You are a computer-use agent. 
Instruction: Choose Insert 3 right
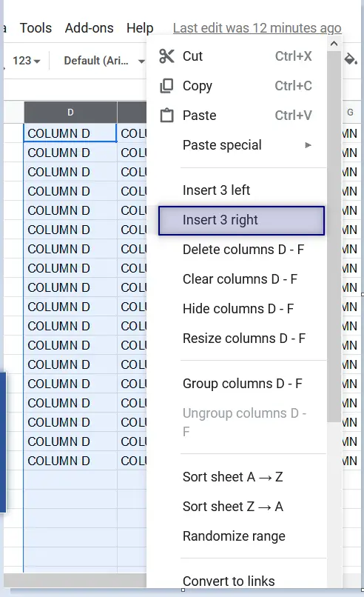[241, 221]
